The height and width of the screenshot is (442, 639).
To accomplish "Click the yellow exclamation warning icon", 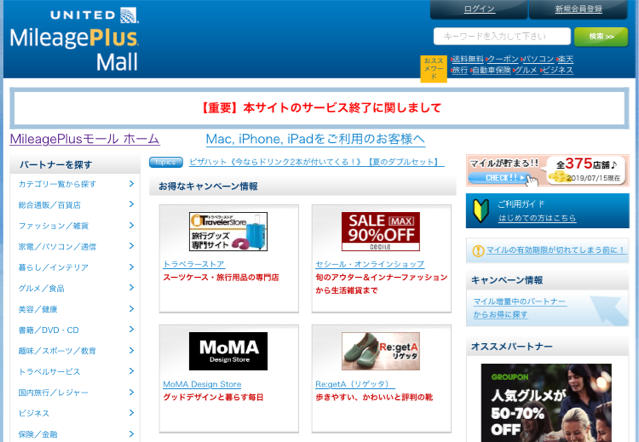I will pos(478,251).
